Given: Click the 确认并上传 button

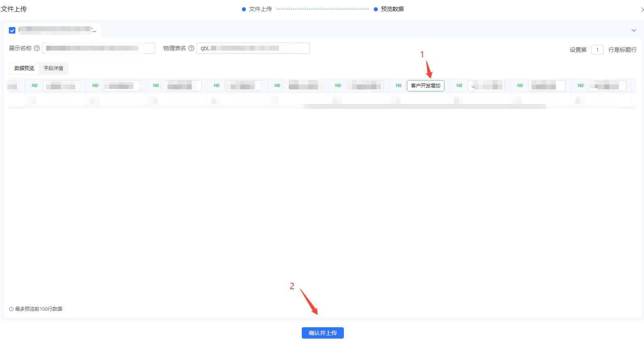Looking at the screenshot, I should click(322, 333).
